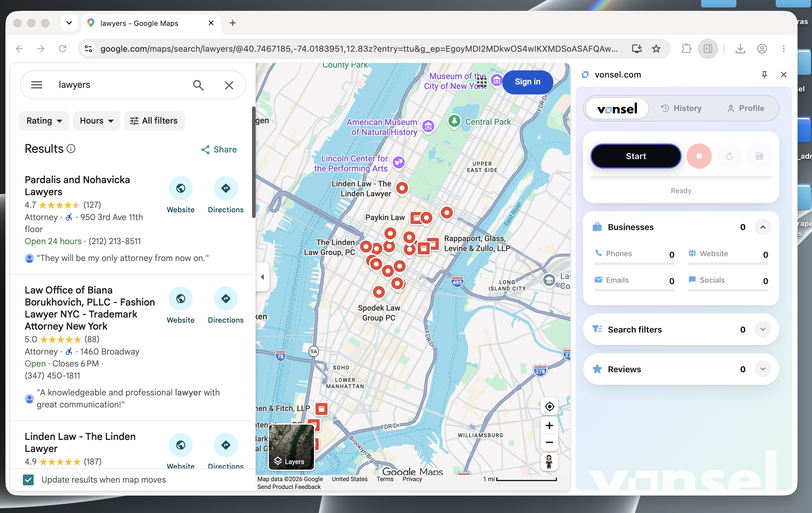Image resolution: width=812 pixels, height=513 pixels.
Task: Click the lawyers search input field
Action: click(x=121, y=85)
